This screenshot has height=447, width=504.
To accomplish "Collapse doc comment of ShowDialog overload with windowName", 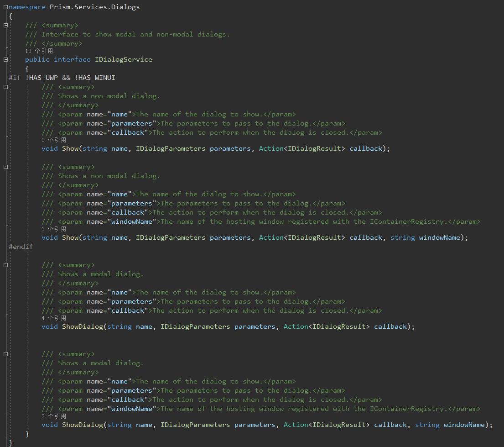I will (x=5, y=354).
